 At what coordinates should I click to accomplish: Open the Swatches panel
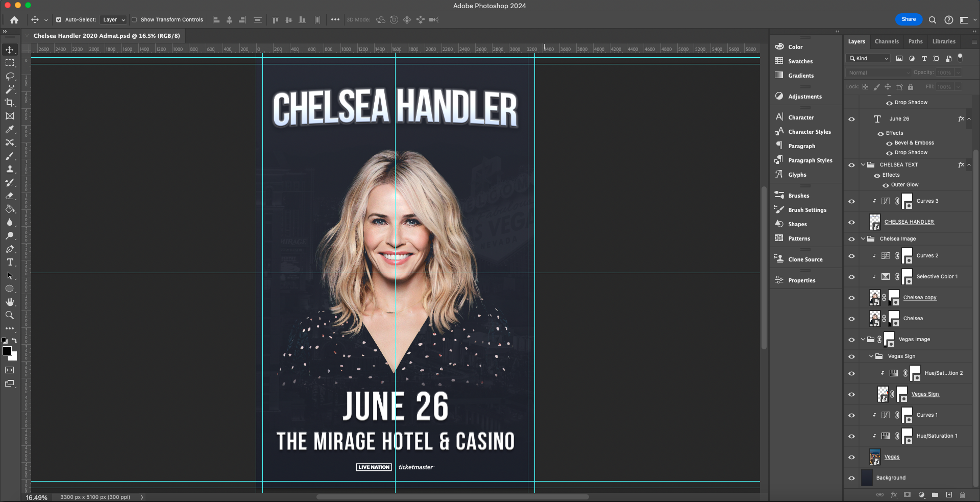pos(800,61)
